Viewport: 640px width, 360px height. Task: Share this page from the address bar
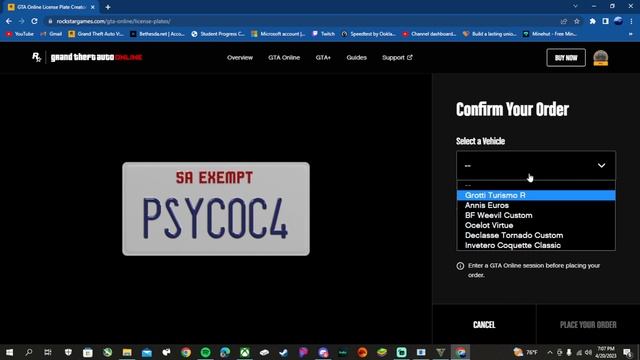pyautogui.click(x=564, y=21)
